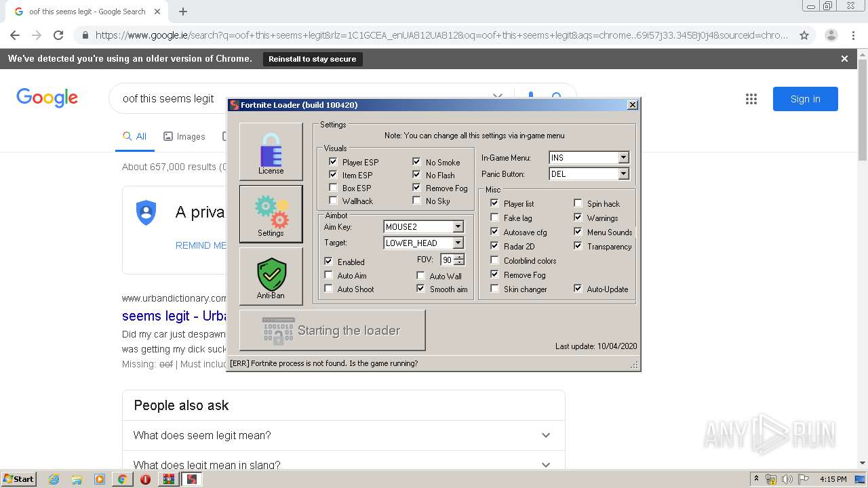The image size is (868, 488).
Task: Toggle the Item ESP checkbox
Action: point(333,175)
